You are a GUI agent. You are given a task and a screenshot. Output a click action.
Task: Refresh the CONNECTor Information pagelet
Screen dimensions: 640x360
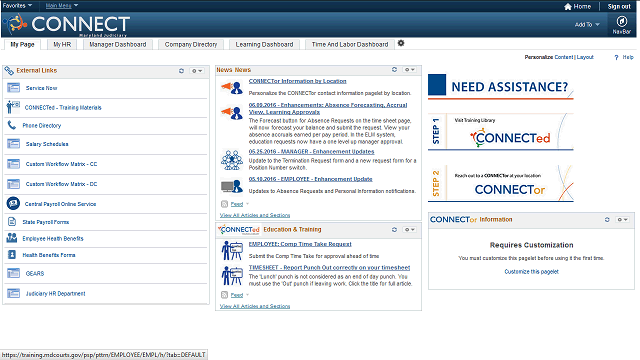coord(607,220)
